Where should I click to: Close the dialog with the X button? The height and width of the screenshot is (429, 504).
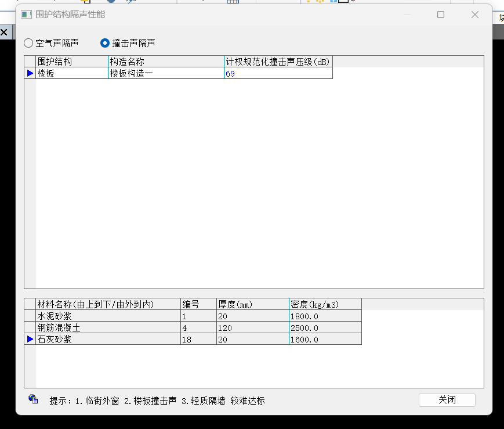(x=475, y=15)
